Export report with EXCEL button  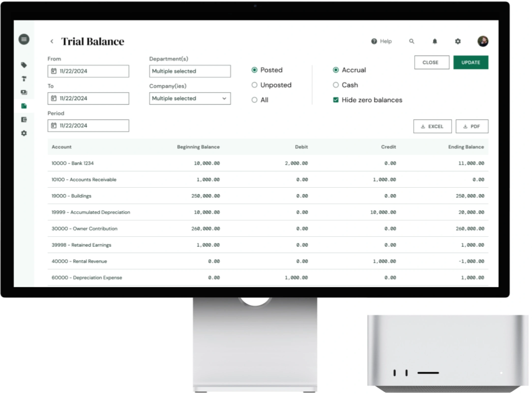click(432, 126)
